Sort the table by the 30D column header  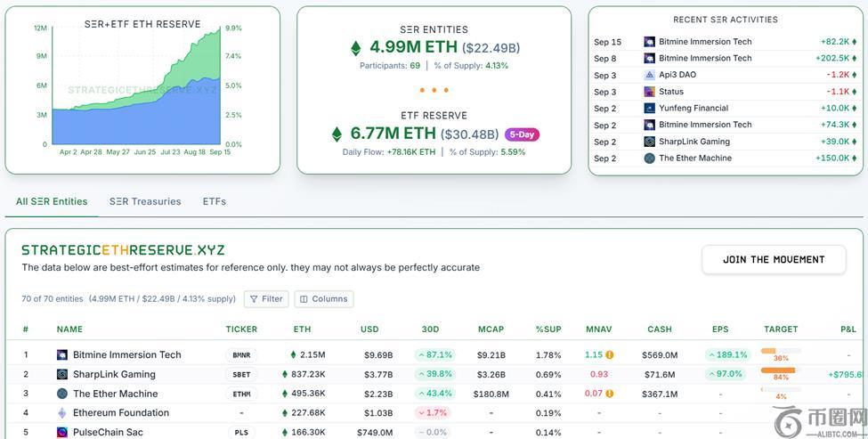click(x=430, y=329)
